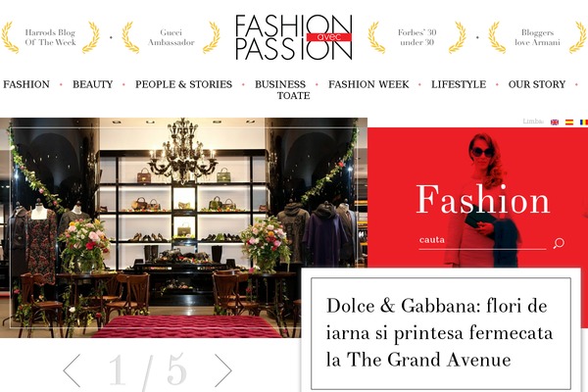
Task: Go to Fashion Week section
Action: click(x=368, y=84)
